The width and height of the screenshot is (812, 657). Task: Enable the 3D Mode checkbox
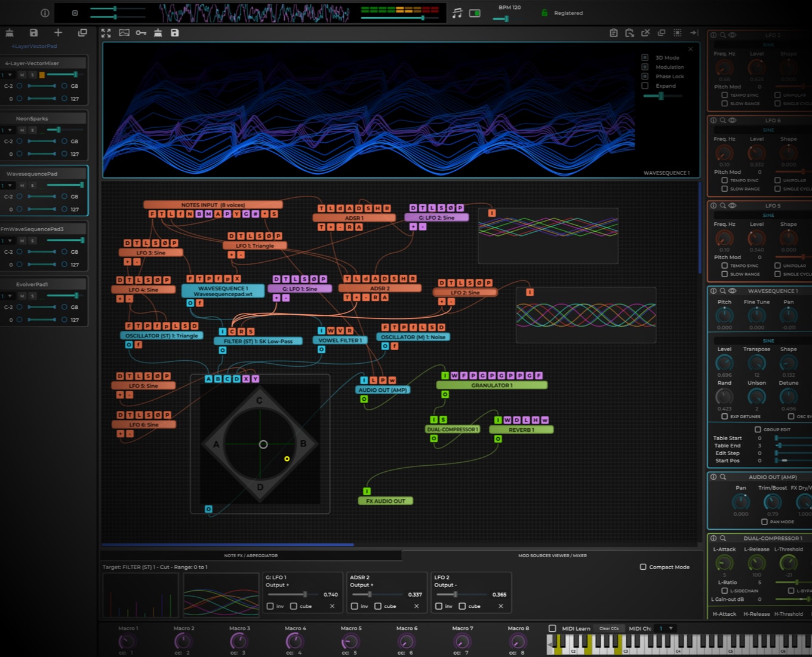click(x=645, y=58)
